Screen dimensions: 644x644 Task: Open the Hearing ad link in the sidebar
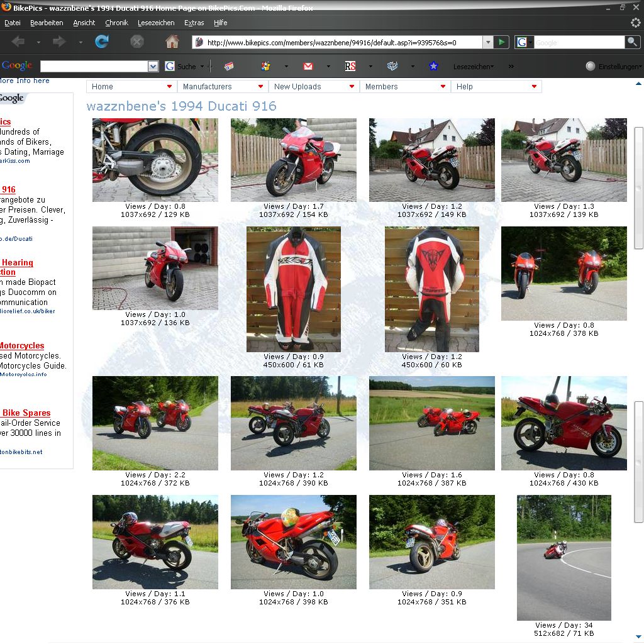click(x=16, y=267)
